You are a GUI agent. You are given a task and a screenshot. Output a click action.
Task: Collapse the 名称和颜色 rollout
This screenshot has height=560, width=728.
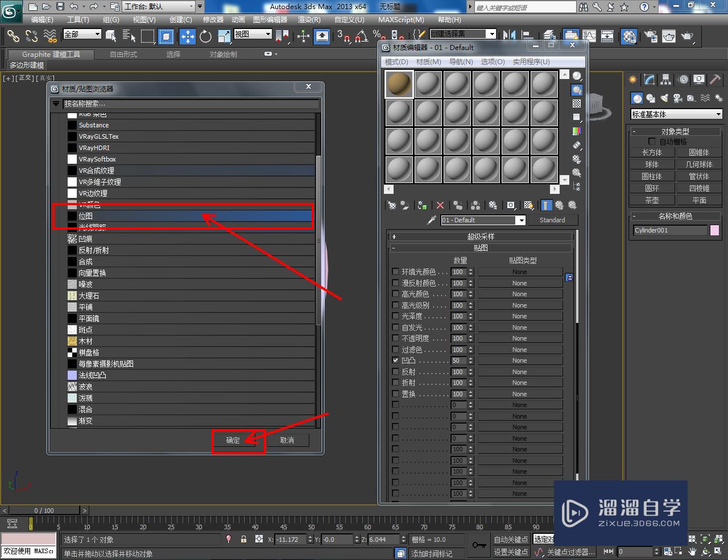[x=675, y=216]
